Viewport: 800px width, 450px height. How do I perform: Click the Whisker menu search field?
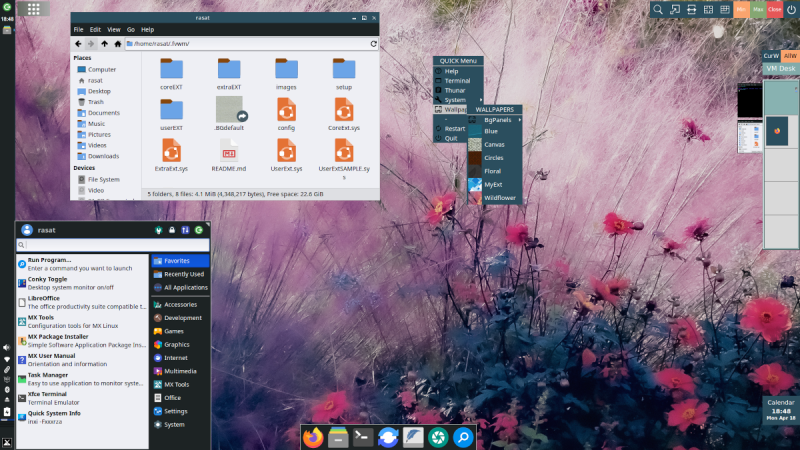(x=113, y=245)
